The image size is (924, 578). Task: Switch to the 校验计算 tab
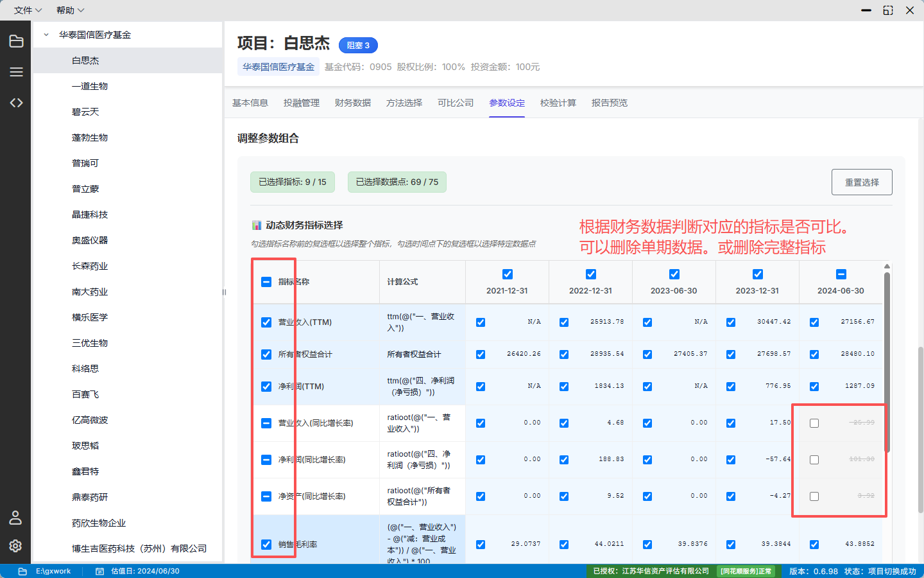pos(558,103)
